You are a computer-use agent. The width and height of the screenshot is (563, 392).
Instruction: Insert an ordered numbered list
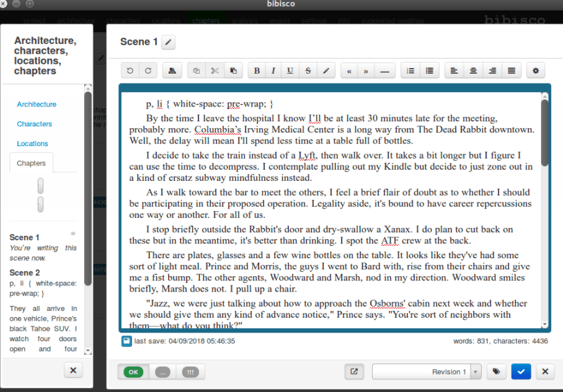(x=410, y=71)
